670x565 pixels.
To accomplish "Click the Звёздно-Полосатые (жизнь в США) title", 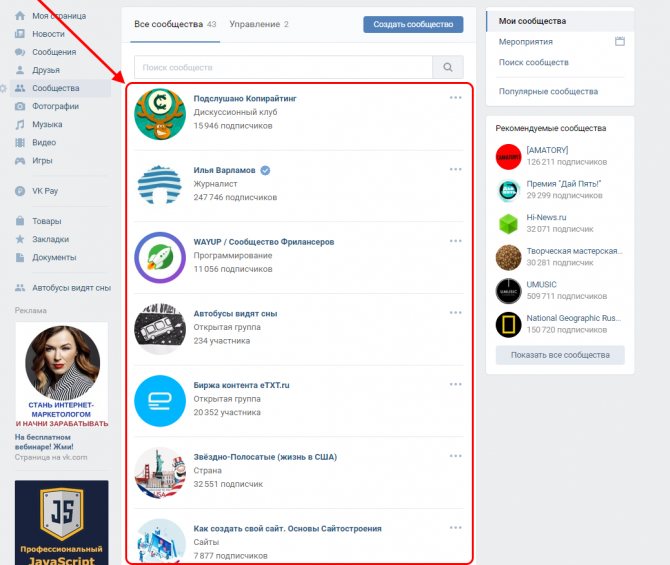I will [265, 457].
